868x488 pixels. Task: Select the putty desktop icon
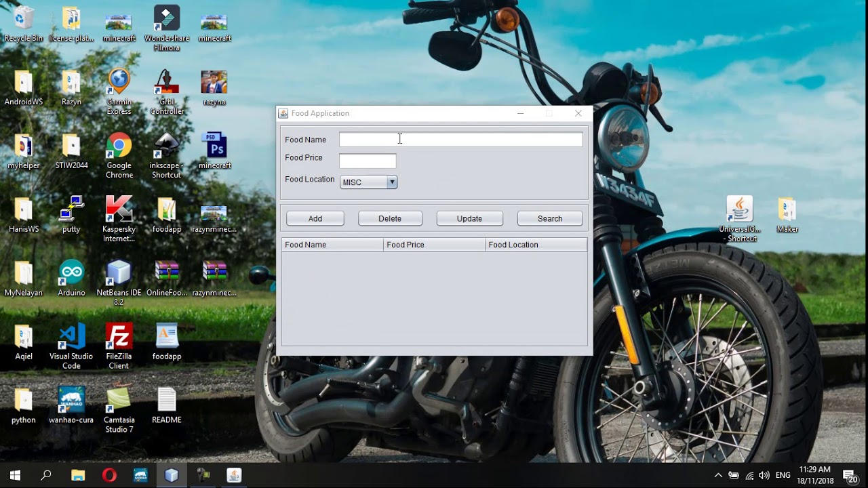click(71, 215)
